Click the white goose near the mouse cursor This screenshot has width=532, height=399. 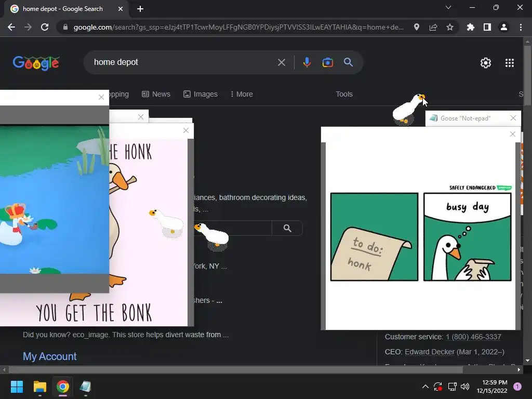point(408,109)
